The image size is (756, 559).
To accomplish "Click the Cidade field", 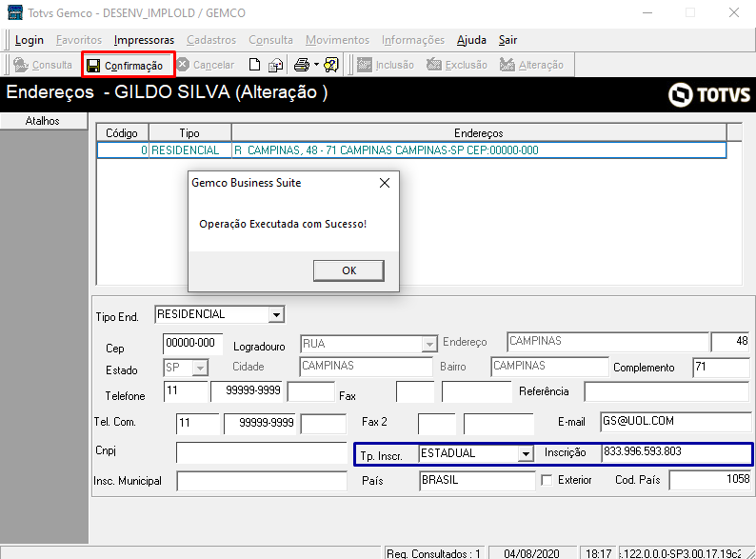I will (366, 366).
